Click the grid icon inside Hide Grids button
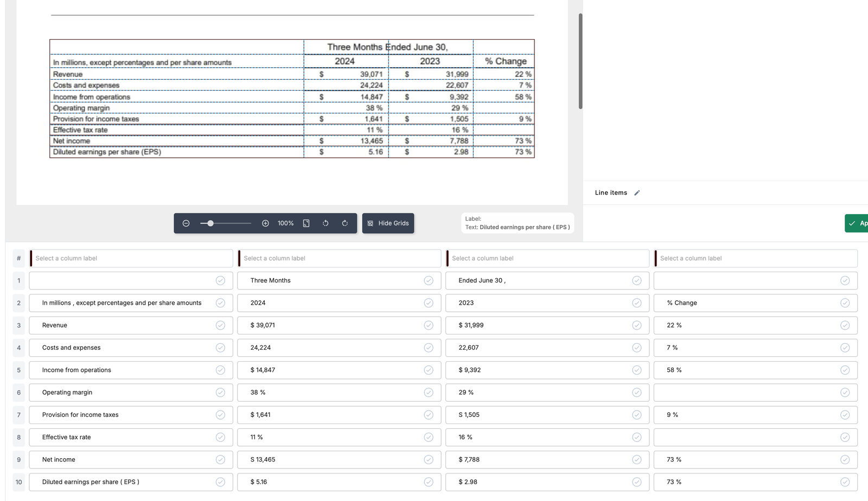This screenshot has height=501, width=868. [370, 223]
